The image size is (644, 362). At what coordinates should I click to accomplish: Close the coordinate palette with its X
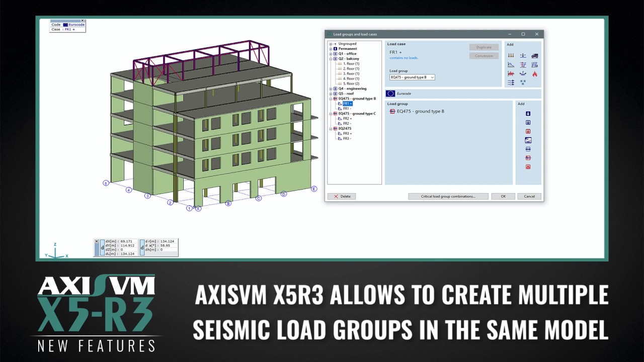click(97, 241)
